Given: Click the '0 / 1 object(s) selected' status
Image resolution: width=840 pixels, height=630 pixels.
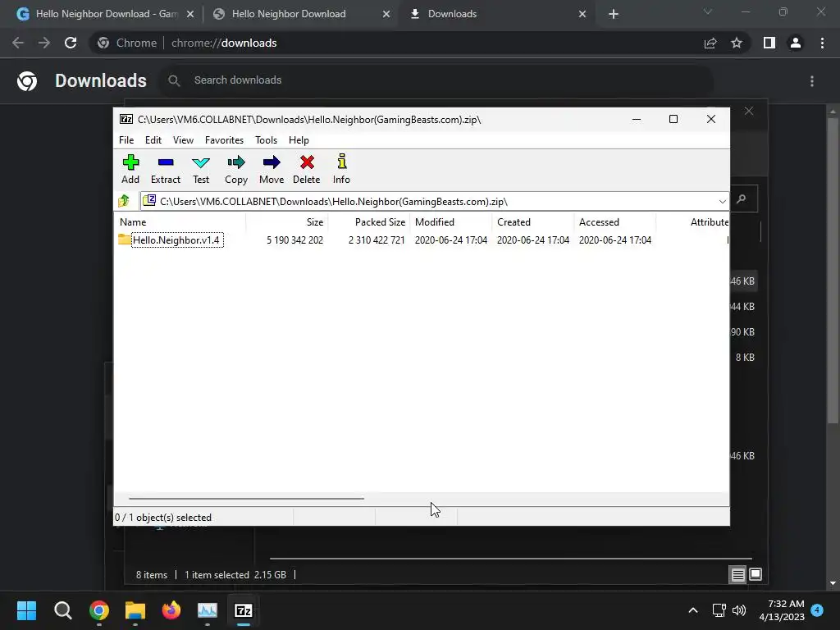Looking at the screenshot, I should [163, 518].
